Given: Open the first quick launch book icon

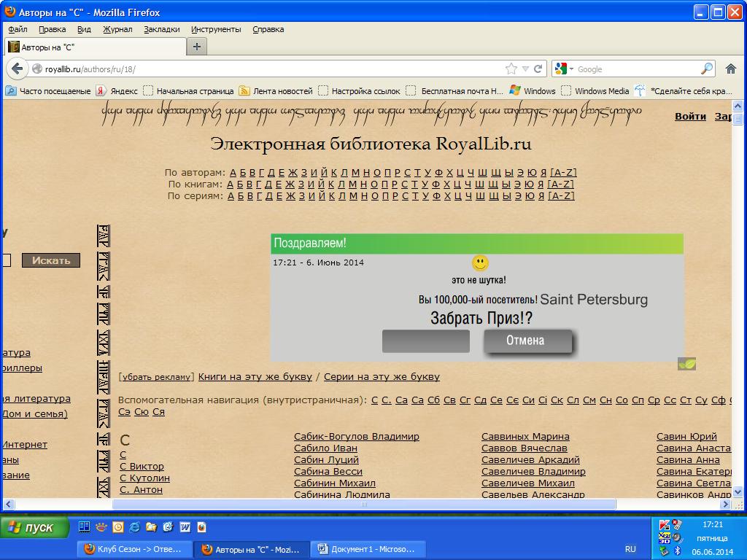Looking at the screenshot, I should 84,527.
